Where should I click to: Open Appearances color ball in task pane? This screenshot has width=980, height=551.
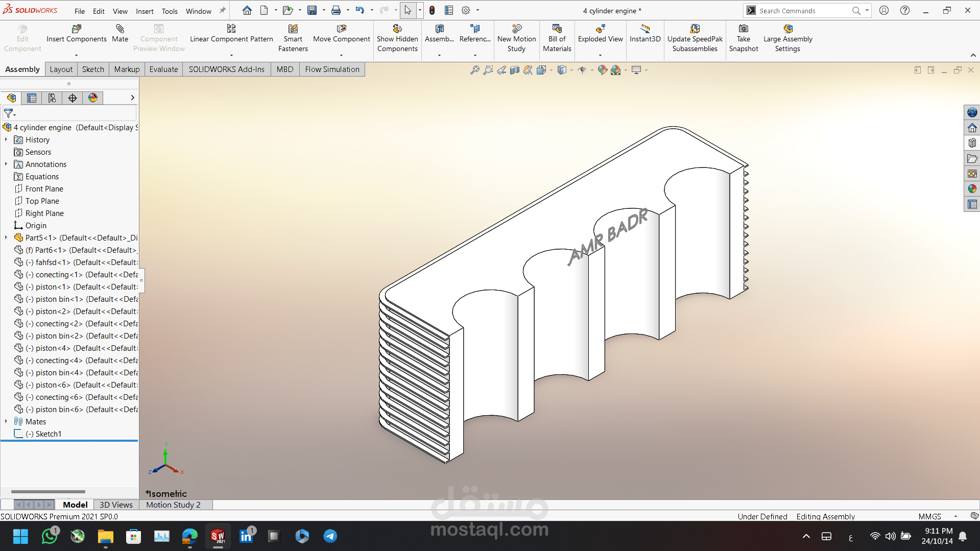coord(972,189)
